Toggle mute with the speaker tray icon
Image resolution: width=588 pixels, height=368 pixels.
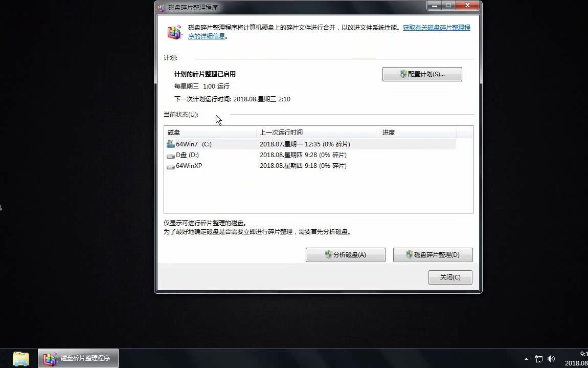pos(552,359)
